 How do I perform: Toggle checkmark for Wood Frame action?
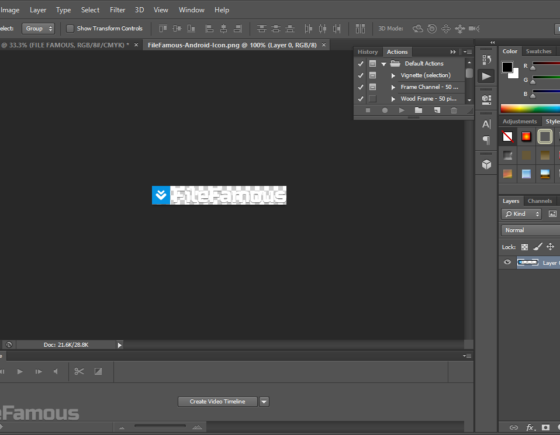coord(360,99)
